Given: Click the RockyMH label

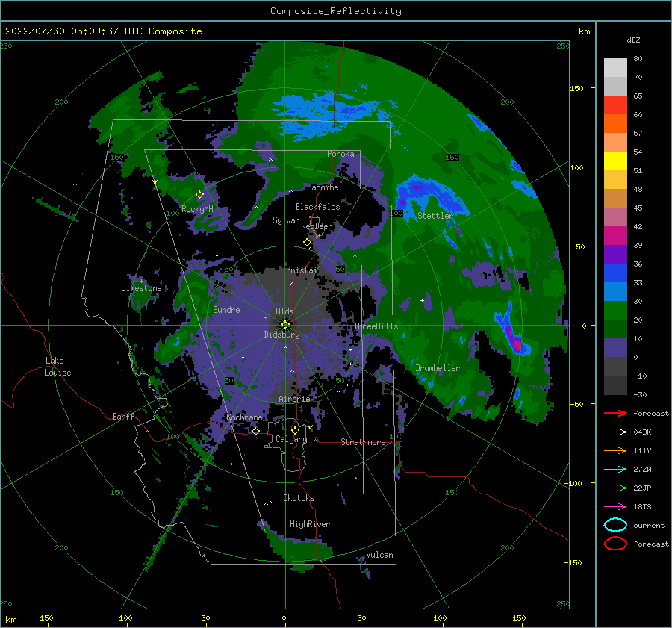Looking at the screenshot, I should pyautogui.click(x=197, y=209).
